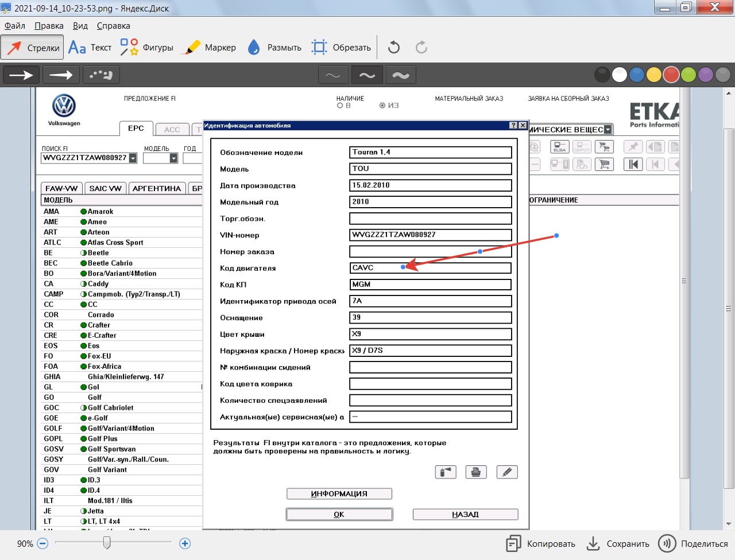Choose the yellow color swatch

[x=654, y=75]
